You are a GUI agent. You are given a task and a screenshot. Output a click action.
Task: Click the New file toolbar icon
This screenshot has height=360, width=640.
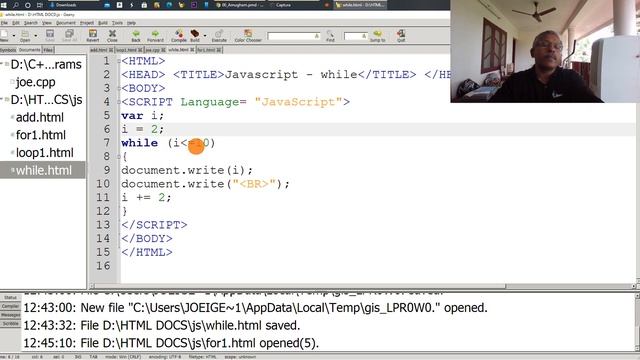click(4, 36)
